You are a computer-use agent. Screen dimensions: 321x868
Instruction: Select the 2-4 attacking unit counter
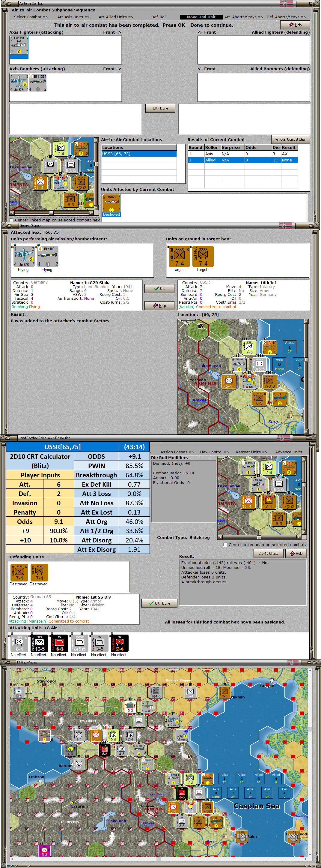tap(120, 643)
